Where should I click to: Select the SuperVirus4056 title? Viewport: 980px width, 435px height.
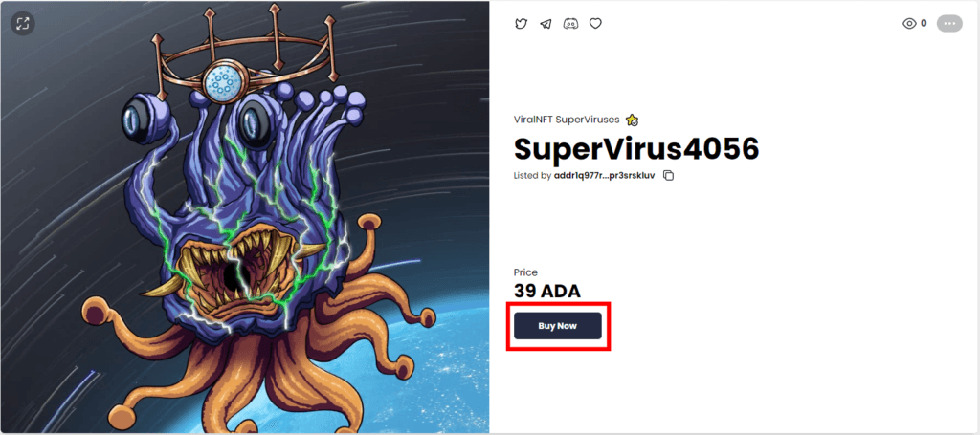coord(636,148)
